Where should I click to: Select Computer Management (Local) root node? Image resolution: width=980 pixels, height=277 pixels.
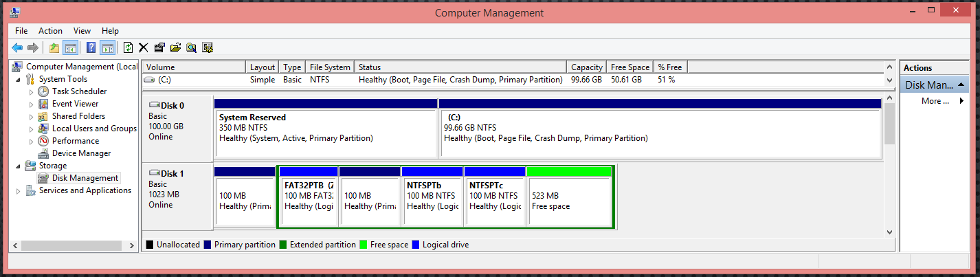81,67
